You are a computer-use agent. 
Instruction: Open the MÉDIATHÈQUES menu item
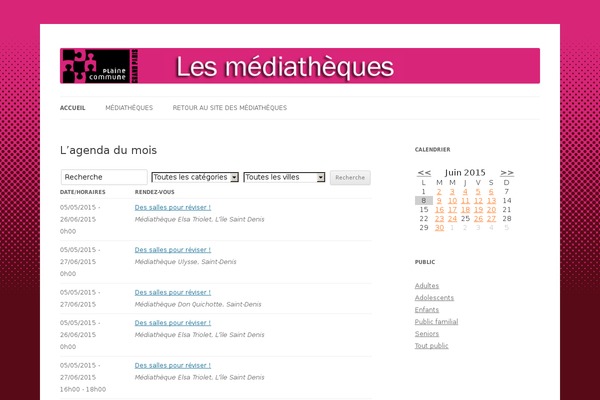(x=129, y=108)
